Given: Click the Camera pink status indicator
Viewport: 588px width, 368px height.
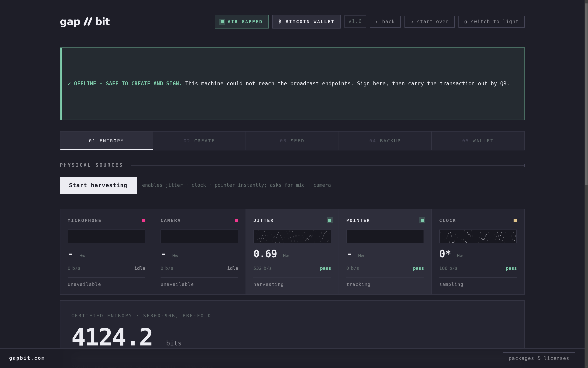Looking at the screenshot, I should (236, 220).
